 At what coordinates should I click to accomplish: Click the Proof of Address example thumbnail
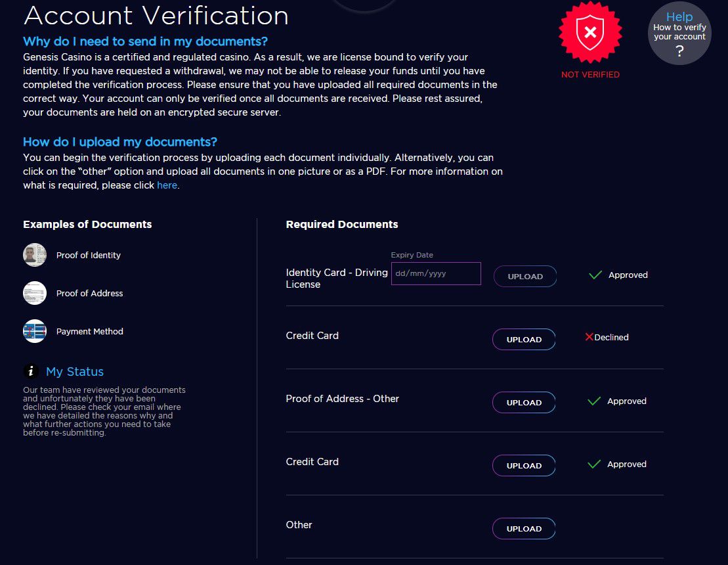[x=35, y=293]
